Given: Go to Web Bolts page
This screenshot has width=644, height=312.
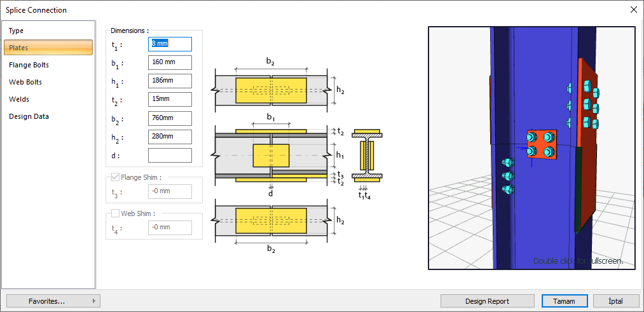Looking at the screenshot, I should click(x=25, y=82).
